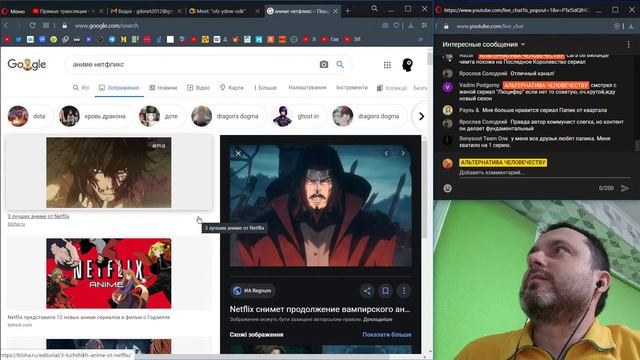The image size is (640, 360).
Task: Switch to the YouTube 'Прямые трансляции' tab
Action: 67,11
